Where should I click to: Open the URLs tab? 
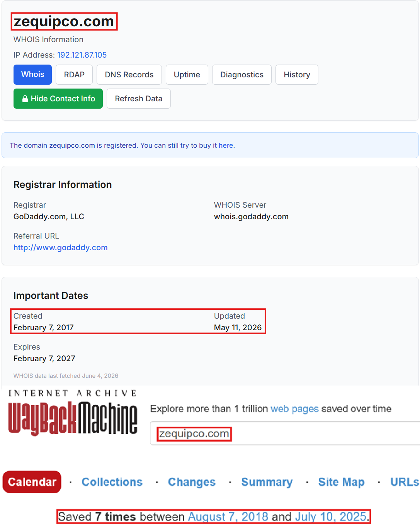(405, 482)
